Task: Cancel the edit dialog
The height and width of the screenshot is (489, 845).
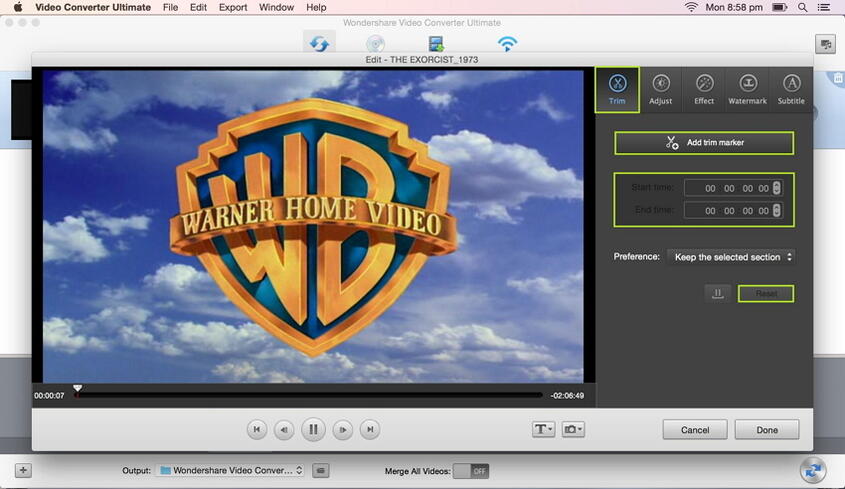Action: pyautogui.click(x=695, y=430)
